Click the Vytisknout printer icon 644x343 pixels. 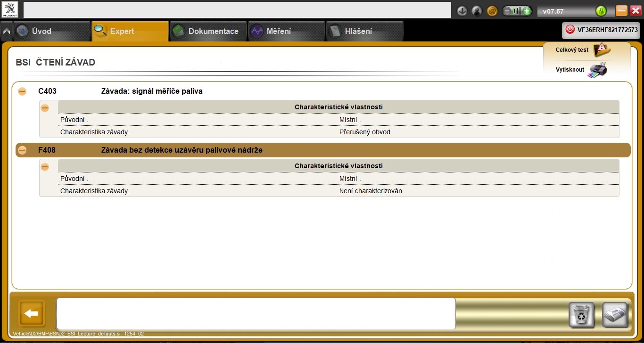pos(597,70)
